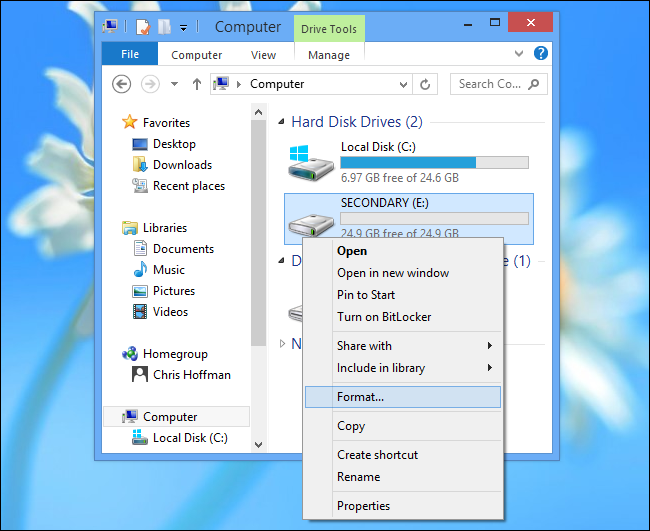Click the Favorites star icon
This screenshot has width=650, height=531.
pos(129,122)
